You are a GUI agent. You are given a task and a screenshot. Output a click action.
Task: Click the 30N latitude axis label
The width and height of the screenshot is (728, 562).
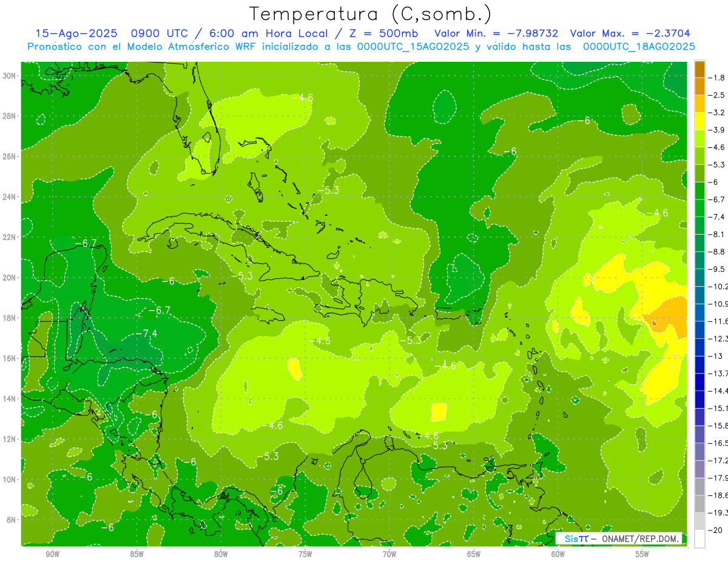(x=9, y=76)
